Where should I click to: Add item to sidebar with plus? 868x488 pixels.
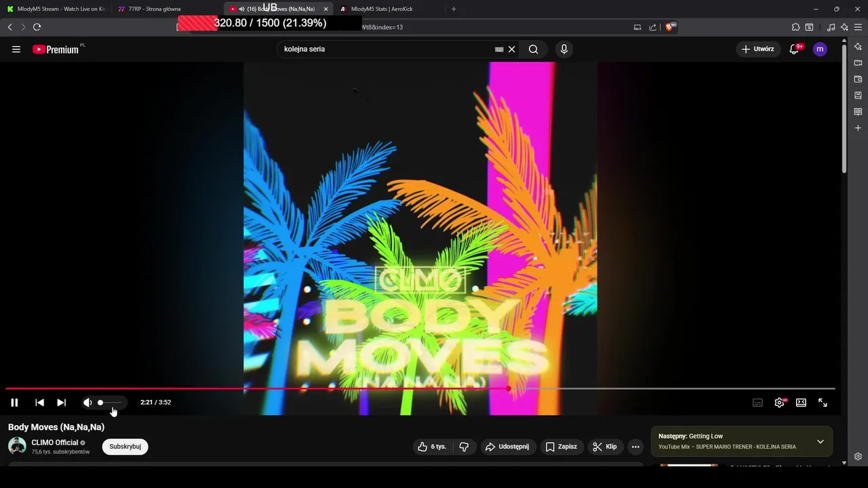858,128
